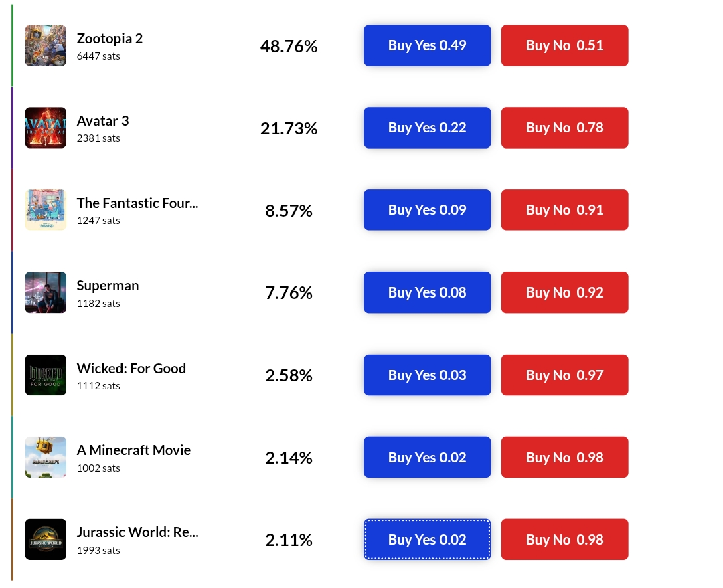Select The Fantastic Four poster image
The image size is (723, 588).
[46, 209]
